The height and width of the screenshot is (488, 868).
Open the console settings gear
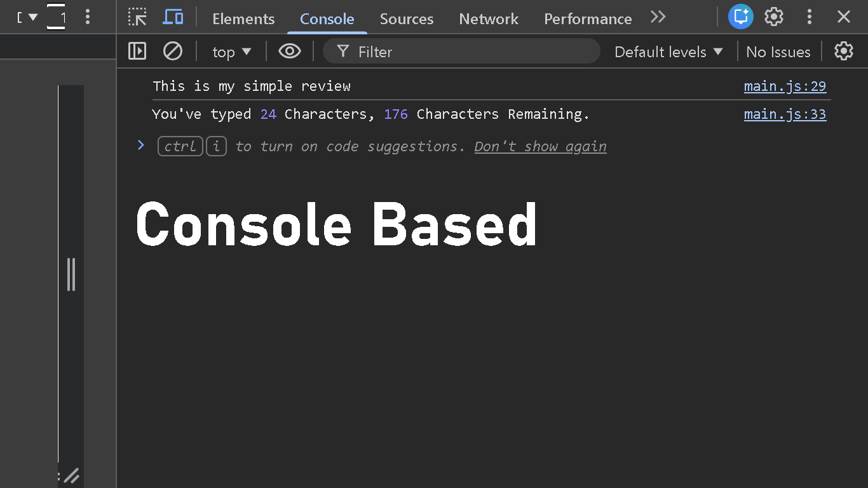[843, 51]
